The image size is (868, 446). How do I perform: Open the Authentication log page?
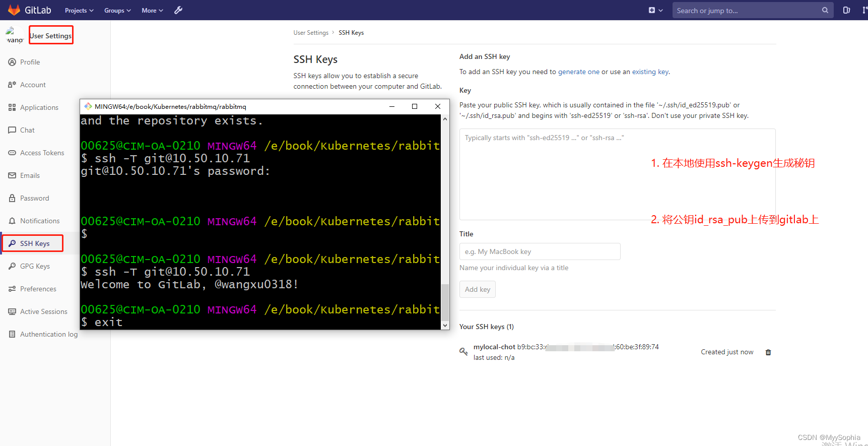click(x=49, y=334)
